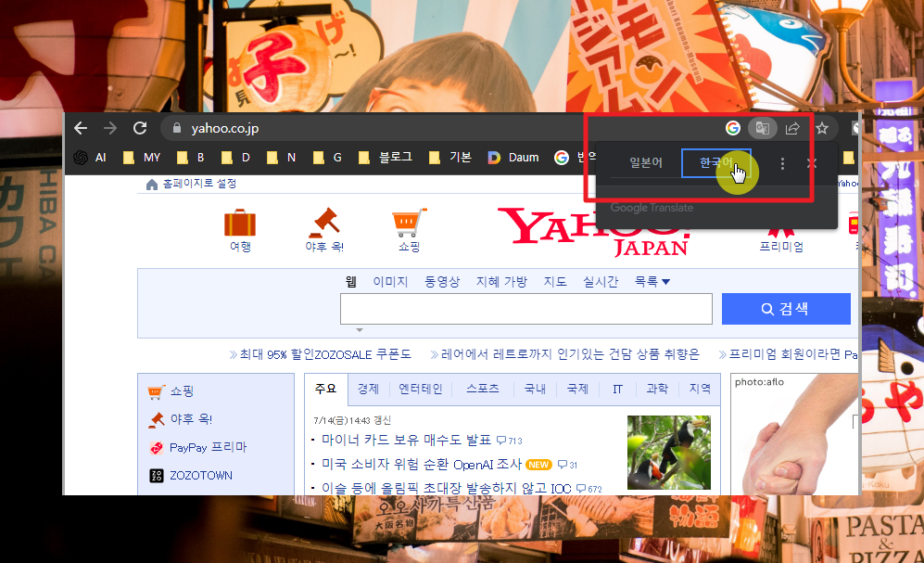Click the toucan news thumbnail
Screen dimensions: 924x563
669,453
